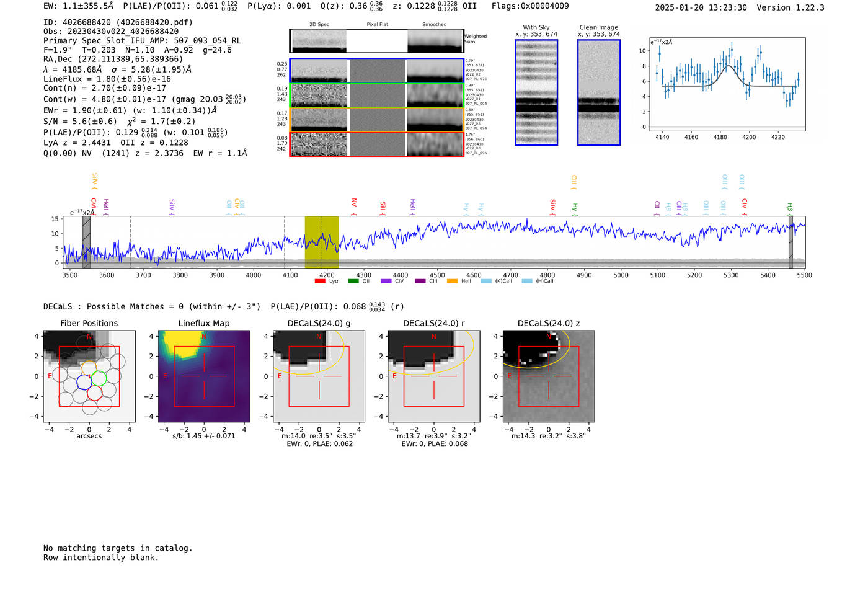Click the Lineflux Map panel

tap(204, 376)
